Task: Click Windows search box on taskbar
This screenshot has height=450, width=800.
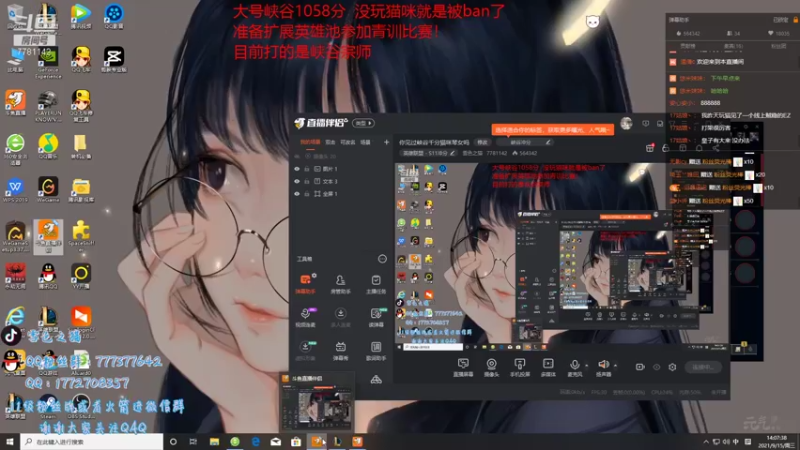Action: point(92,442)
